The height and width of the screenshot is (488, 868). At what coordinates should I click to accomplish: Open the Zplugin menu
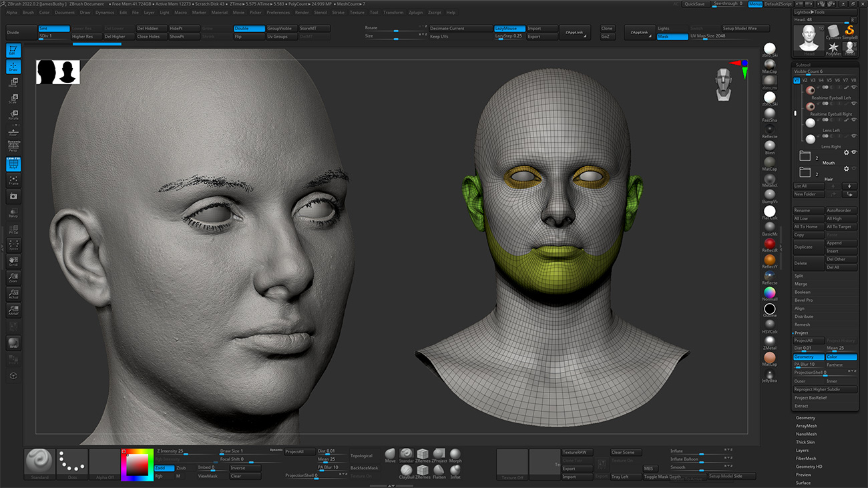pyautogui.click(x=416, y=11)
